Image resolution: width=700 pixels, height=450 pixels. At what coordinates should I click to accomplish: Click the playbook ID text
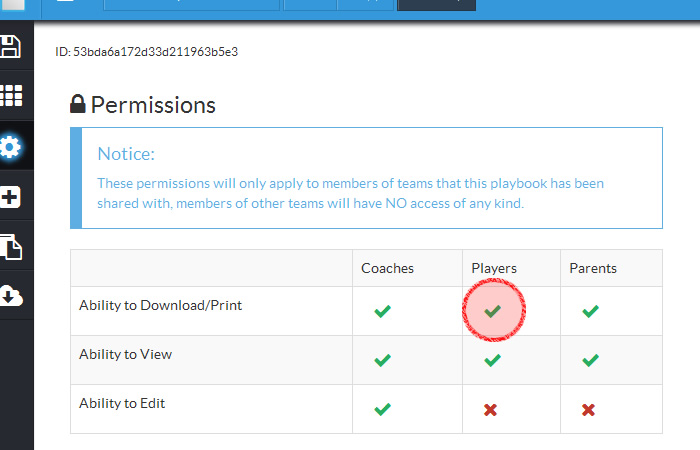tap(146, 50)
